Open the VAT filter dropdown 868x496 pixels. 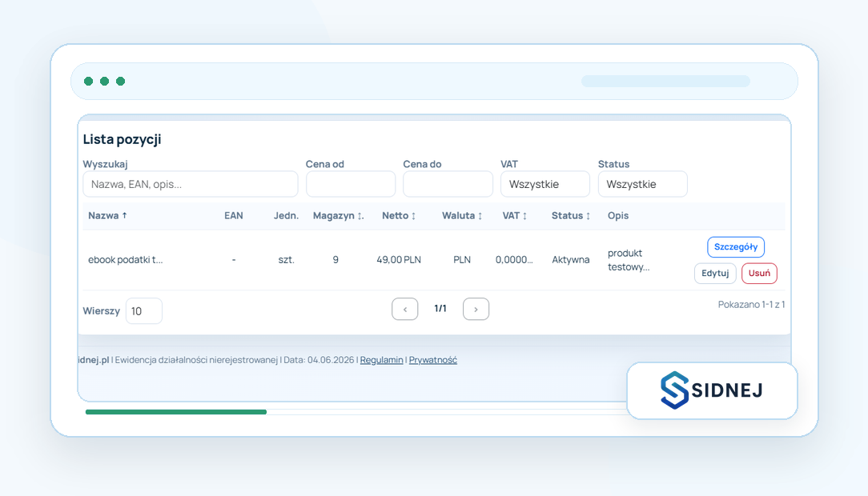tap(545, 184)
